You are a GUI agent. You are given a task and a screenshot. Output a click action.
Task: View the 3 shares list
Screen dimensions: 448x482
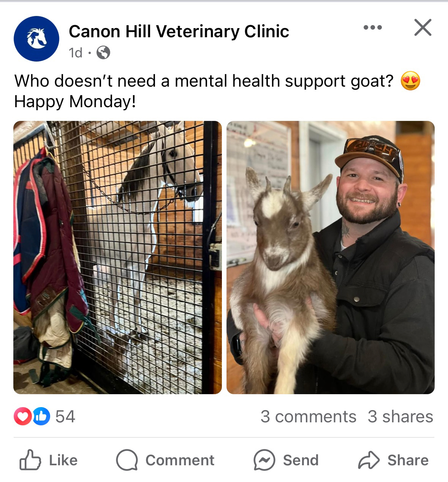pos(400,417)
